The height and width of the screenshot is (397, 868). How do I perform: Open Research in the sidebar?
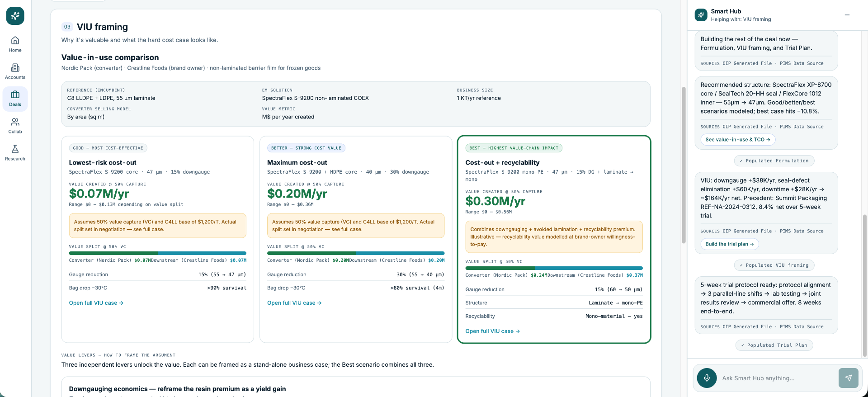15,153
